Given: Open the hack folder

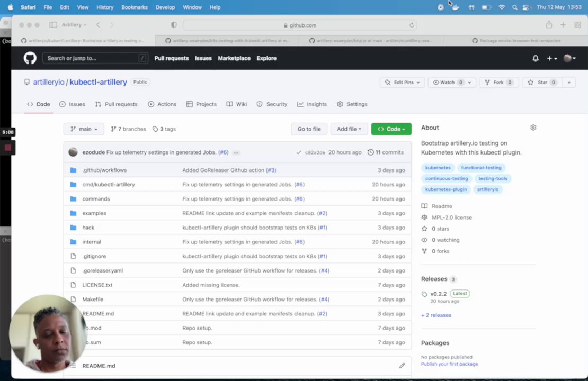Looking at the screenshot, I should pyautogui.click(x=88, y=228).
